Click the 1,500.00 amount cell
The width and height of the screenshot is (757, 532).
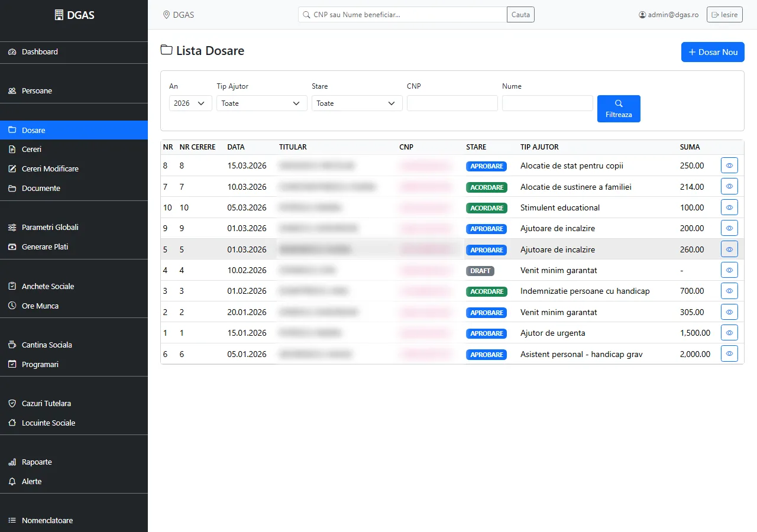[695, 333]
